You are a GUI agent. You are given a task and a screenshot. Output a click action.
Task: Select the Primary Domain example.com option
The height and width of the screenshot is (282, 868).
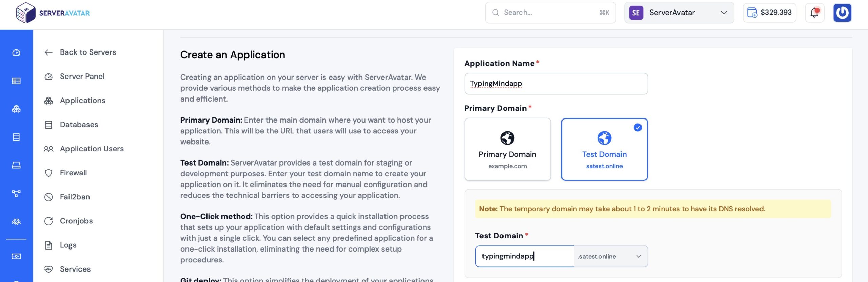[x=507, y=149]
